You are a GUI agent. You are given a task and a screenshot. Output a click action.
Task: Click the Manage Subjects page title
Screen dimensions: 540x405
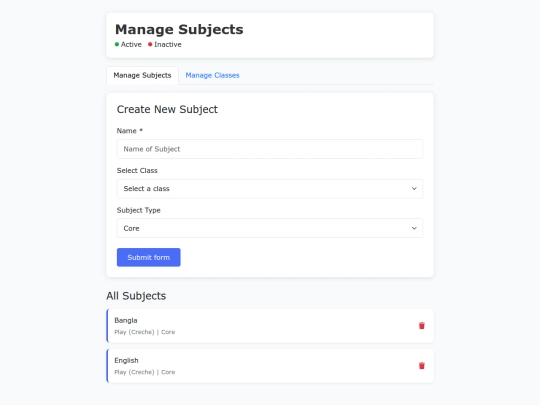click(x=179, y=30)
